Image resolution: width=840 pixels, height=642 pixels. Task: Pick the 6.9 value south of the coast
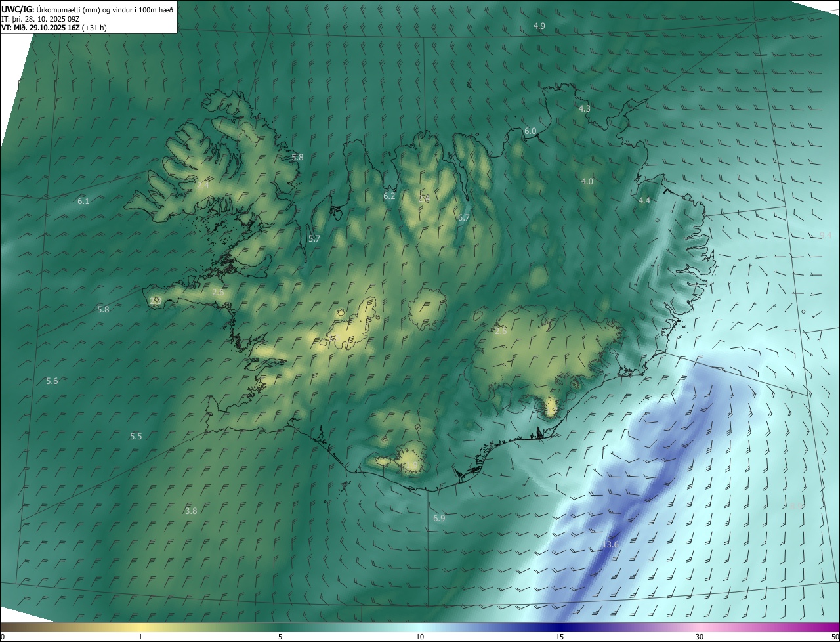[439, 518]
